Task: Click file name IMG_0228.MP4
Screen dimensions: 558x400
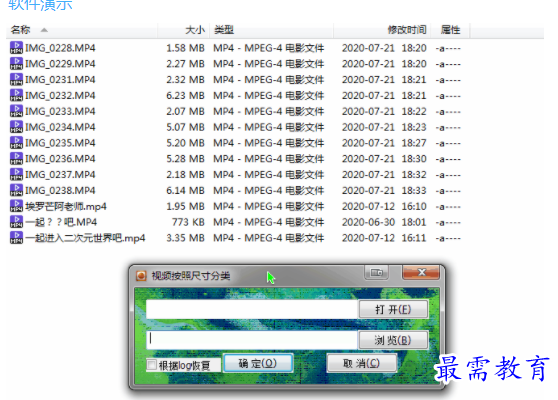Action: [x=60, y=48]
